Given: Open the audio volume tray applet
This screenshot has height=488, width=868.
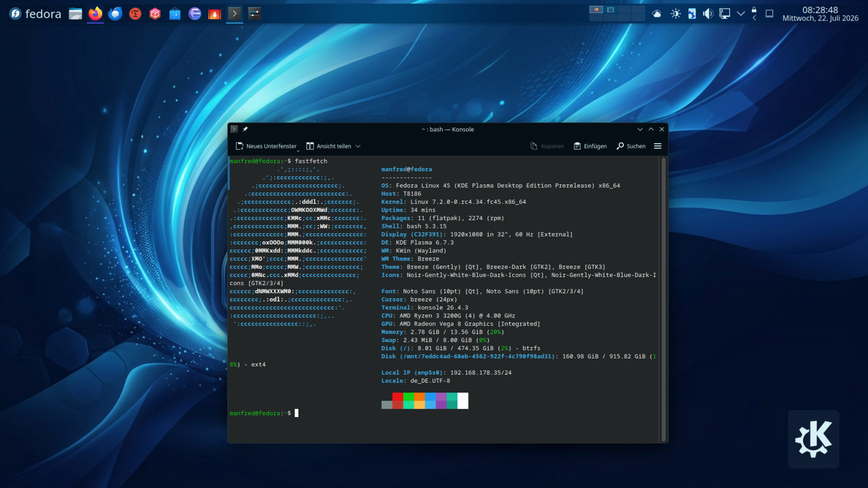Looking at the screenshot, I should pyautogui.click(x=708, y=14).
